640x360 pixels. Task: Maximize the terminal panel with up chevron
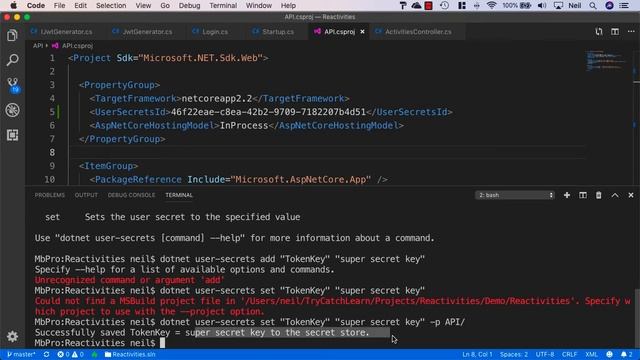[x=615, y=195]
